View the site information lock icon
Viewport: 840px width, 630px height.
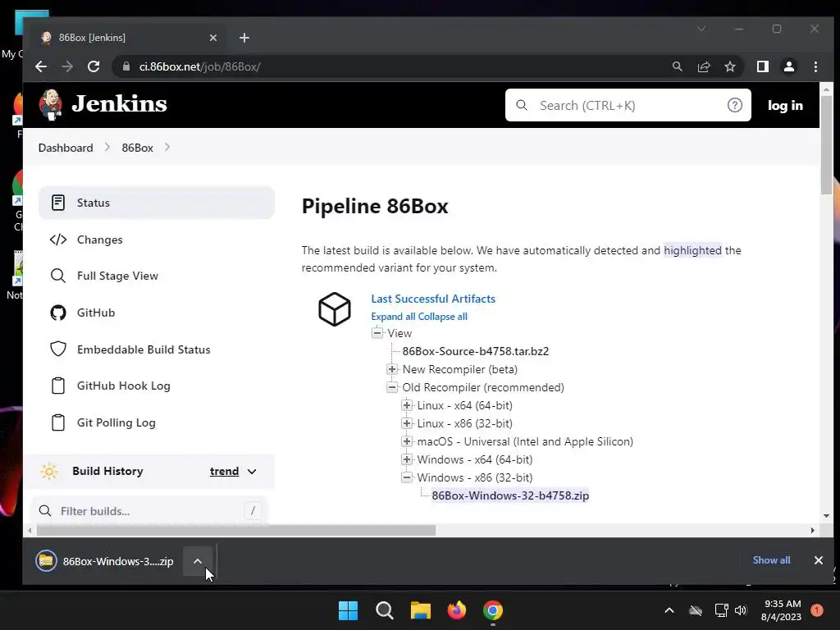[x=126, y=66]
